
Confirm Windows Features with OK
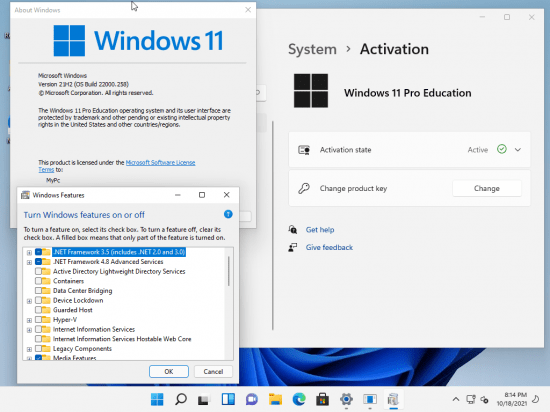tap(169, 371)
